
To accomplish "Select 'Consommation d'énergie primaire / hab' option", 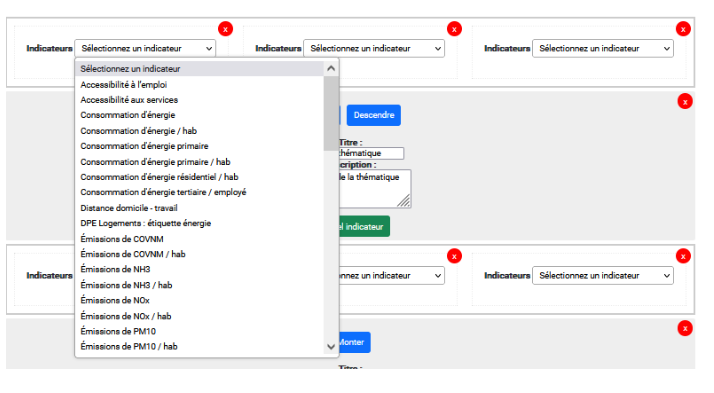I will point(199,162).
